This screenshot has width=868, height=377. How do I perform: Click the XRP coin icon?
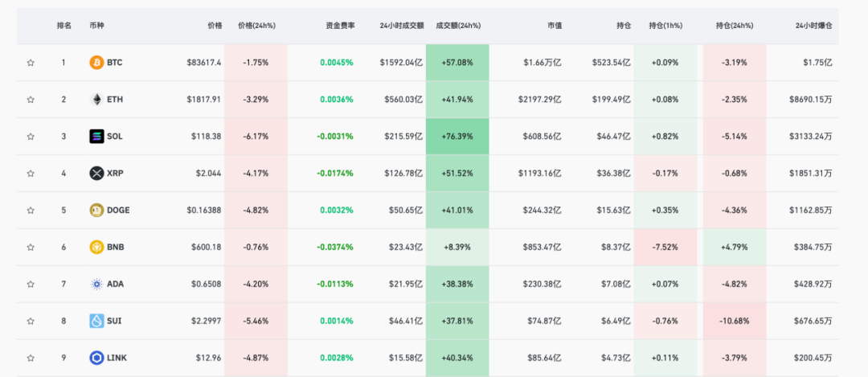[x=96, y=174]
